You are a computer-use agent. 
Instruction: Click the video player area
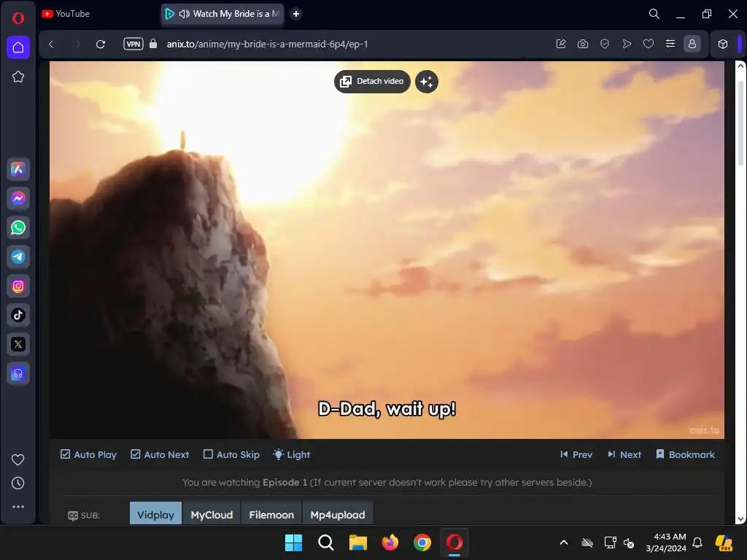click(387, 250)
